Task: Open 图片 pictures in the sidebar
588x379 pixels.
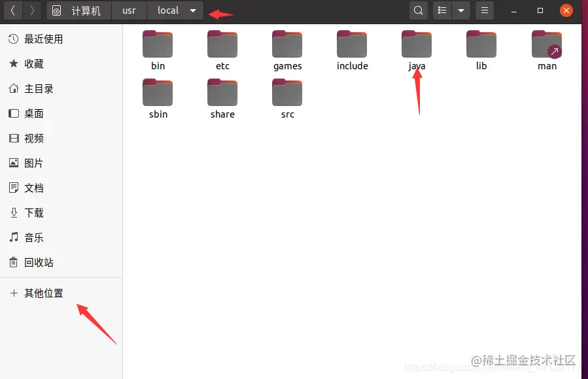Action: [61, 163]
